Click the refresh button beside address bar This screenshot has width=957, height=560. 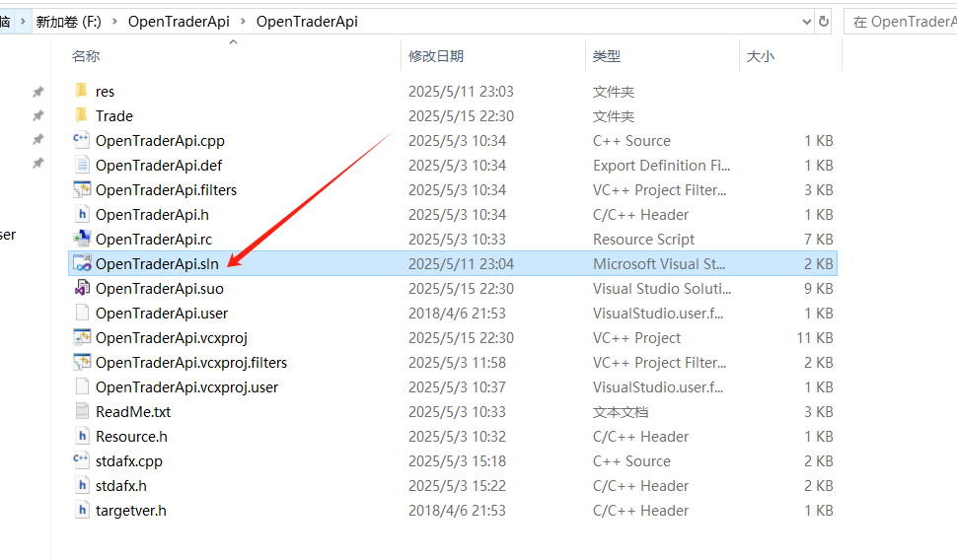click(824, 22)
